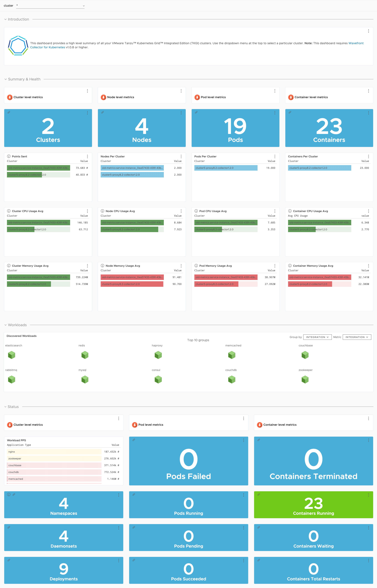Collapse the Workloads section
Screen dimensions: 377x588
pyautogui.click(x=5, y=325)
